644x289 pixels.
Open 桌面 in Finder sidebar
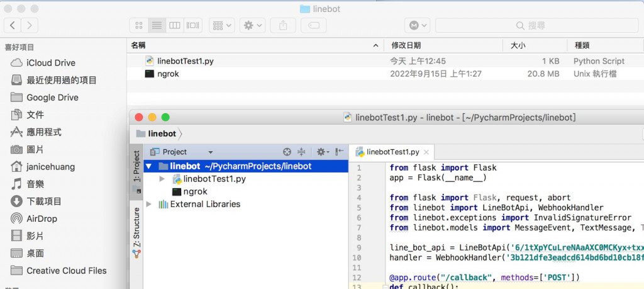[27, 253]
